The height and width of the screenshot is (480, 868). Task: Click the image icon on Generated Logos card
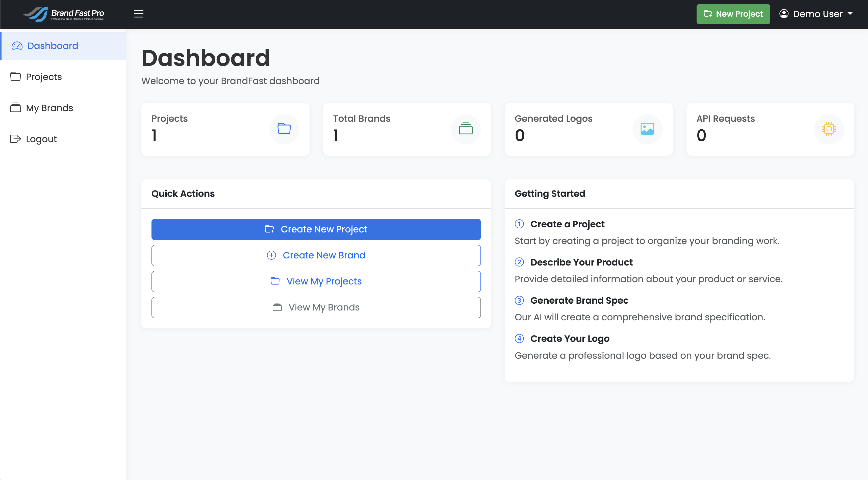(x=647, y=129)
